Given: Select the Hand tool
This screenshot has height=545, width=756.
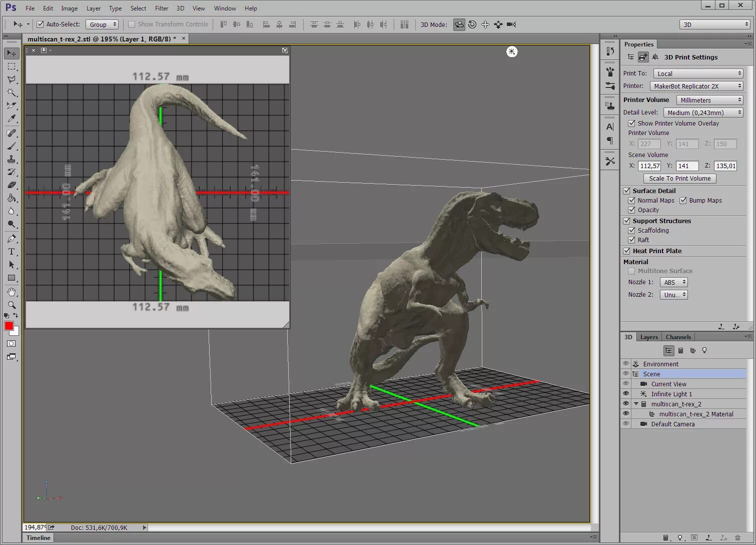Looking at the screenshot, I should tap(12, 292).
